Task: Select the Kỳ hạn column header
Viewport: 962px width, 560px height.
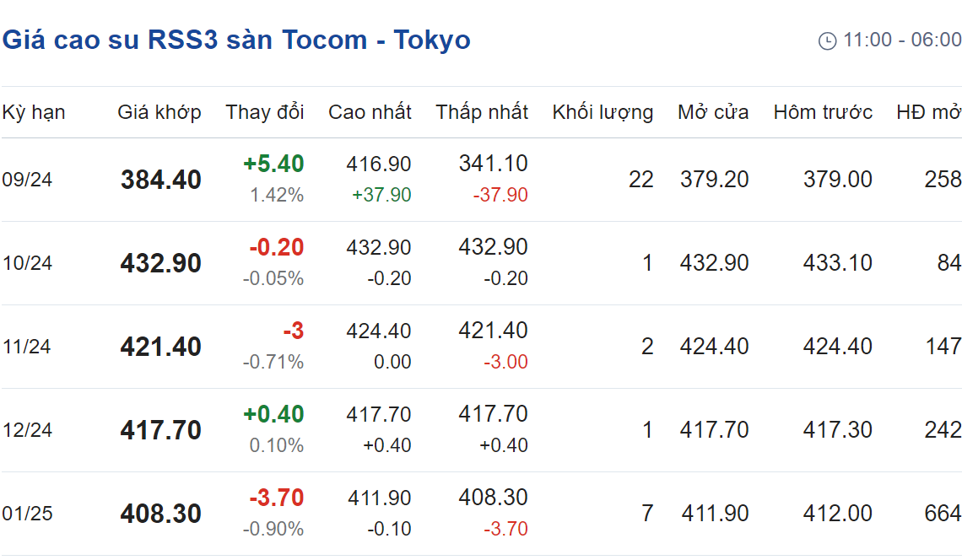Action: click(x=34, y=112)
